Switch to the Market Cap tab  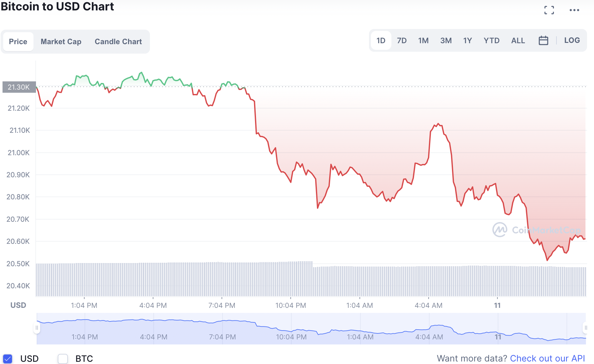pyautogui.click(x=61, y=42)
